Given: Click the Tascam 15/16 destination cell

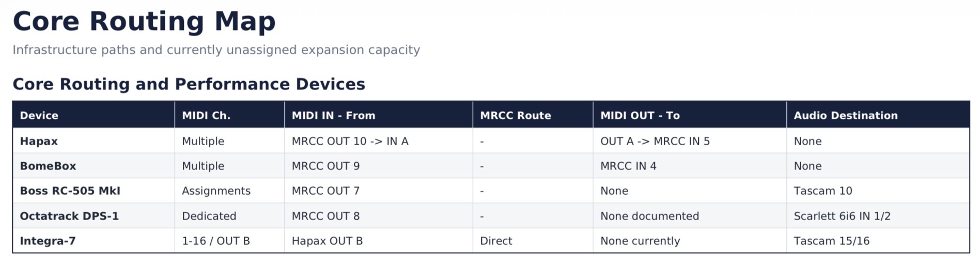Looking at the screenshot, I should point(878,241).
